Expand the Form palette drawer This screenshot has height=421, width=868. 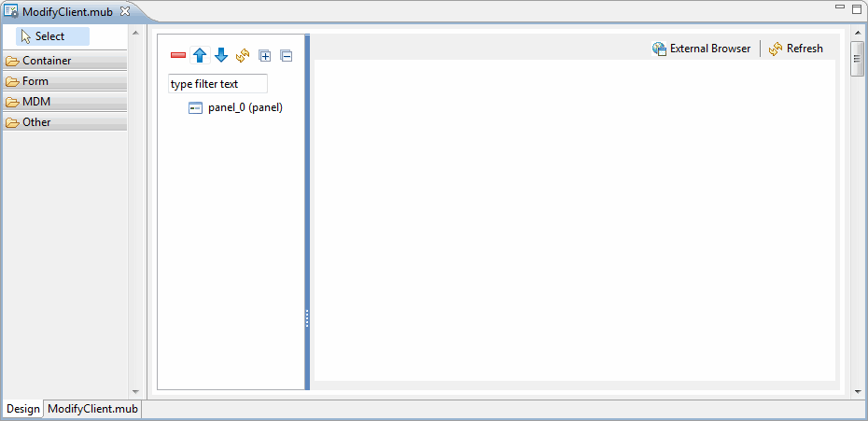tap(64, 81)
